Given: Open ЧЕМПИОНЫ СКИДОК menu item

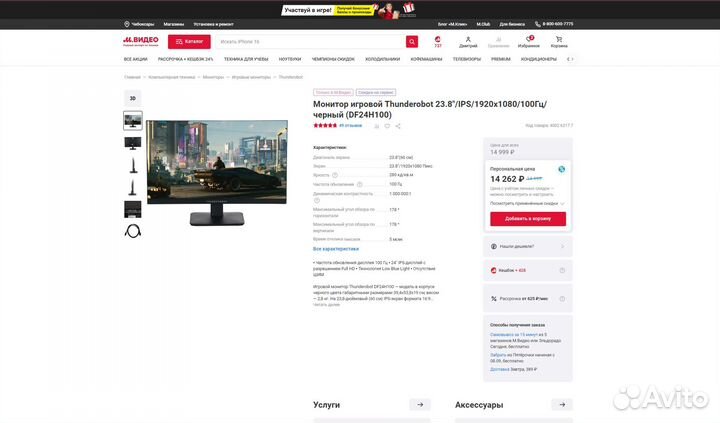Looking at the screenshot, I should (x=333, y=59).
